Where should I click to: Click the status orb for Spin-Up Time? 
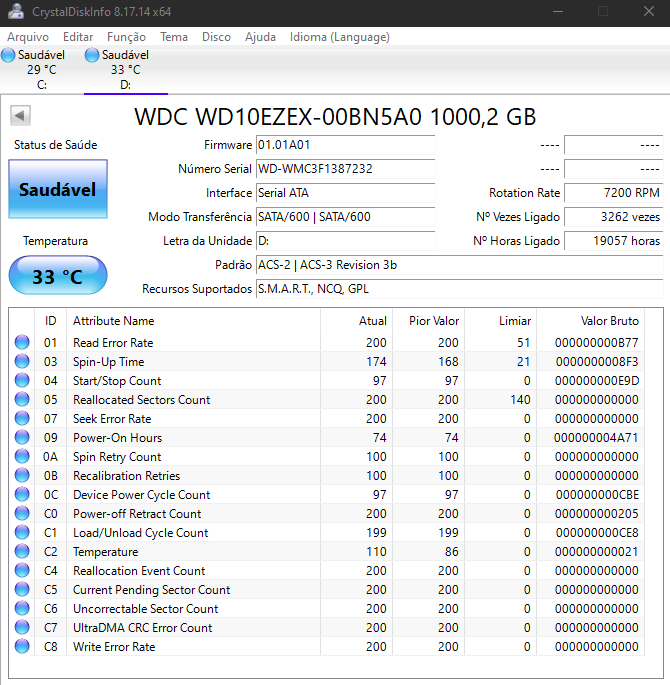point(22,361)
